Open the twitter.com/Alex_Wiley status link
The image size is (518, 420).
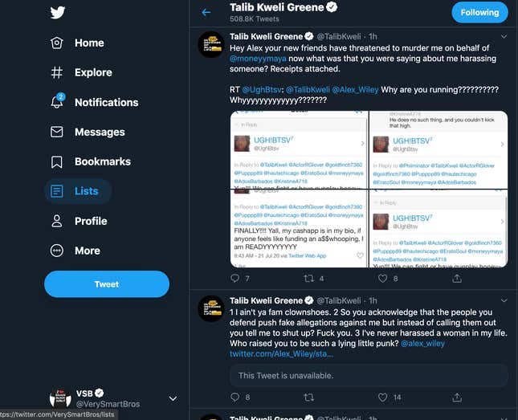(x=281, y=354)
